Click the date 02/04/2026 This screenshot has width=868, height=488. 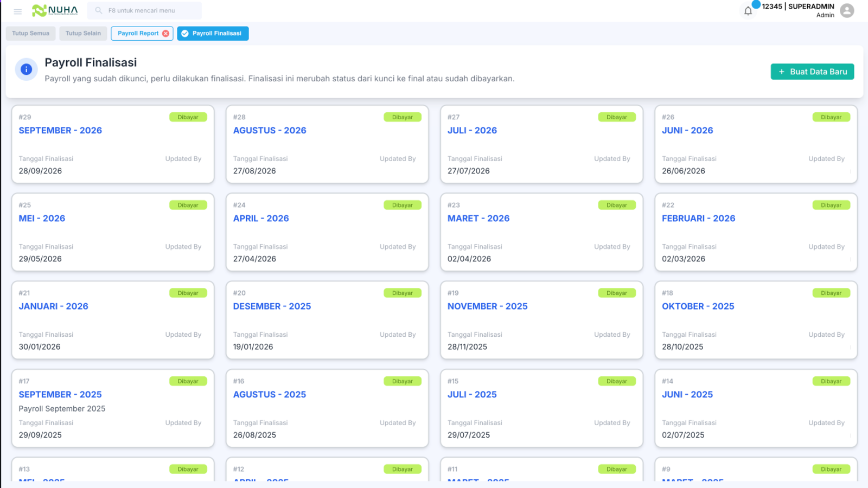469,259
